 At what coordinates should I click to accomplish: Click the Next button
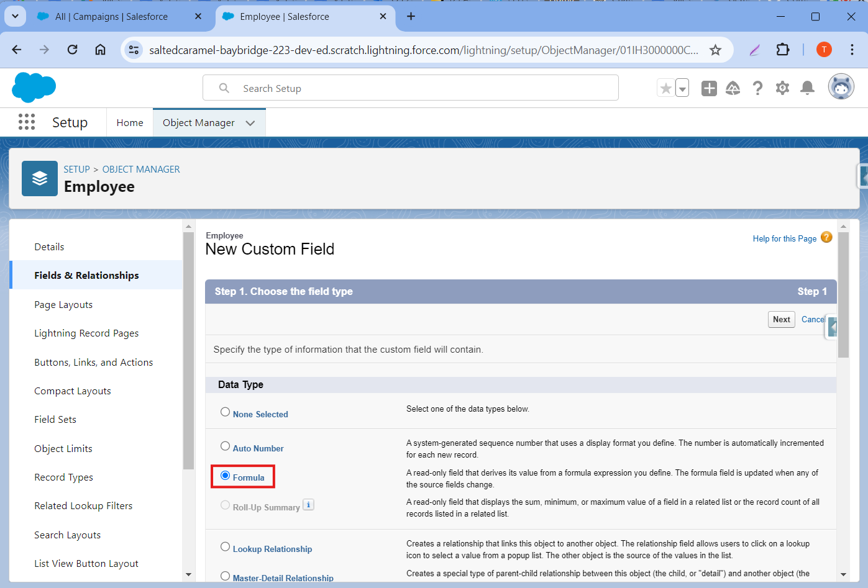pyautogui.click(x=782, y=319)
